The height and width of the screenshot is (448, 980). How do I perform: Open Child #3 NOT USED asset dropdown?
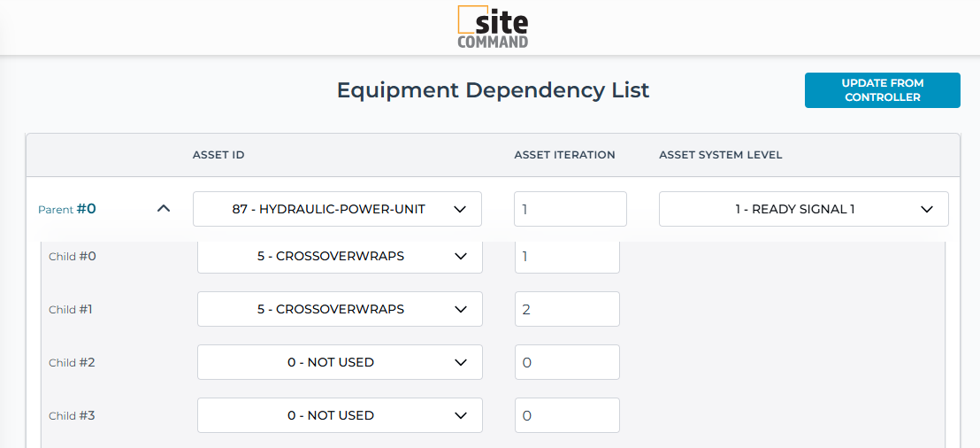340,415
